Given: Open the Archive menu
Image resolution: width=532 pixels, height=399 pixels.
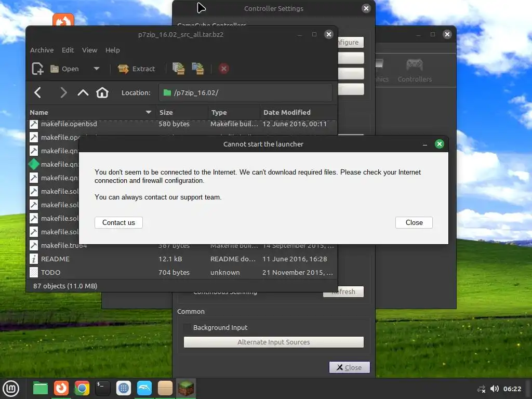Looking at the screenshot, I should (42, 50).
